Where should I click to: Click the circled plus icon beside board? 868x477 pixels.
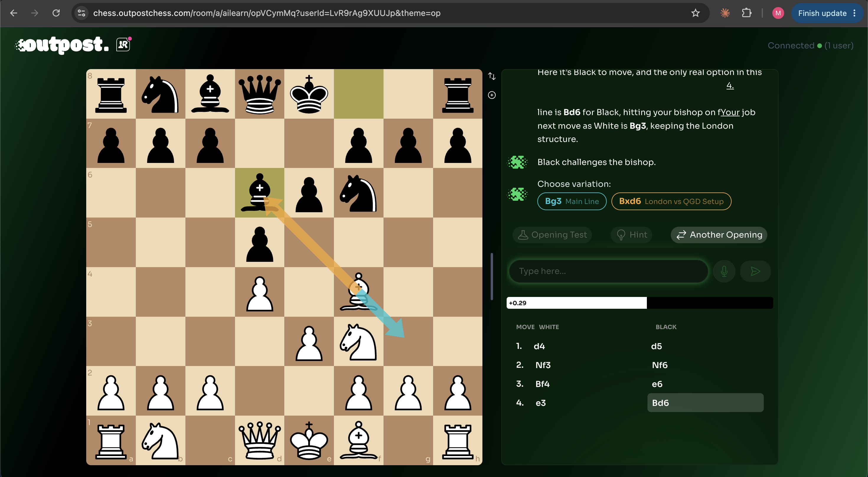pos(492,95)
